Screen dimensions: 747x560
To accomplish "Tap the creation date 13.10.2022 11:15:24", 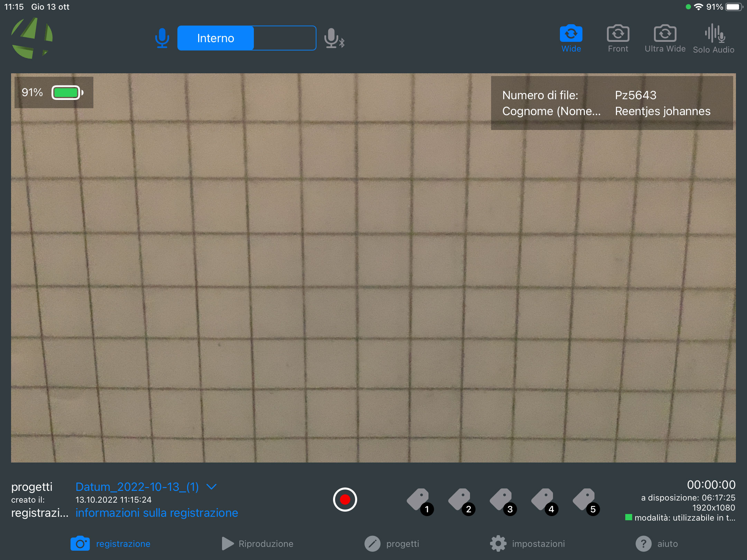I will tap(113, 500).
